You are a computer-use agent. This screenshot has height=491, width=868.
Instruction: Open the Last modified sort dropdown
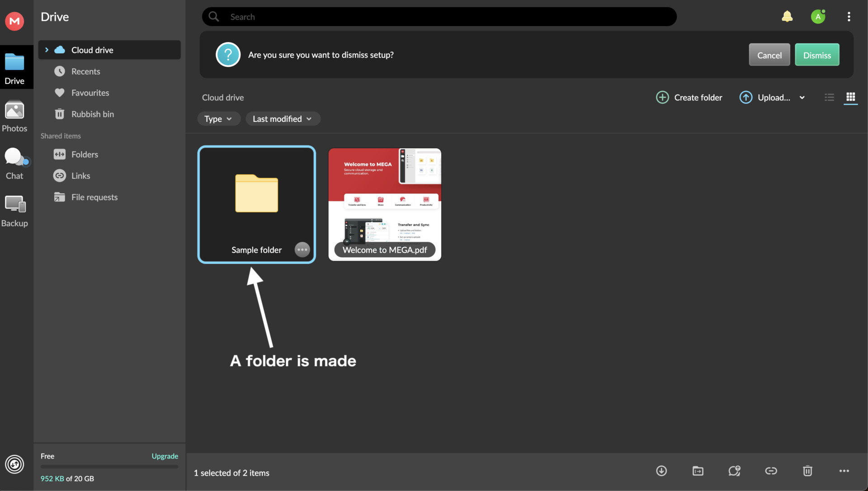[282, 118]
